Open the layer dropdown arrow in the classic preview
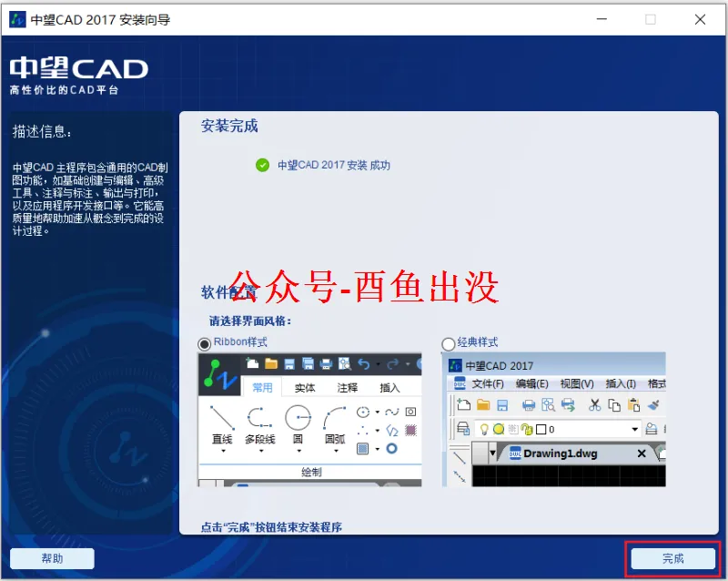This screenshot has width=728, height=581. [x=634, y=429]
